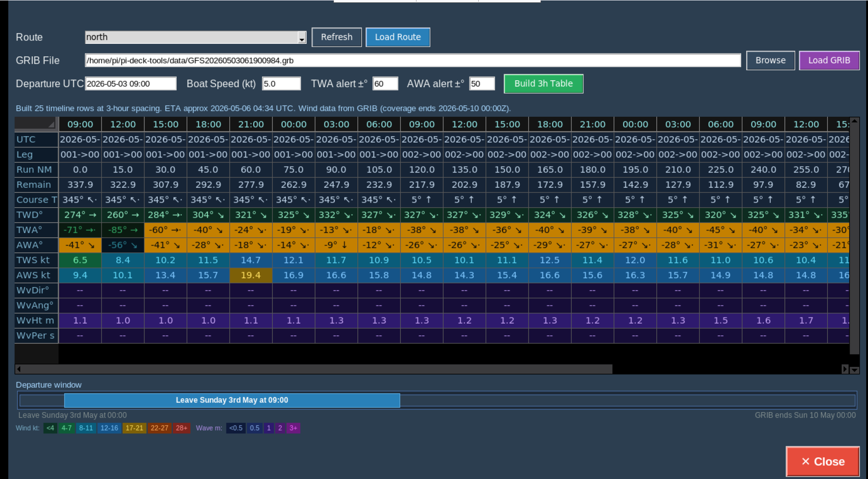Select the UTC row header
Viewport: 868px width, 479px height.
pyautogui.click(x=36, y=139)
